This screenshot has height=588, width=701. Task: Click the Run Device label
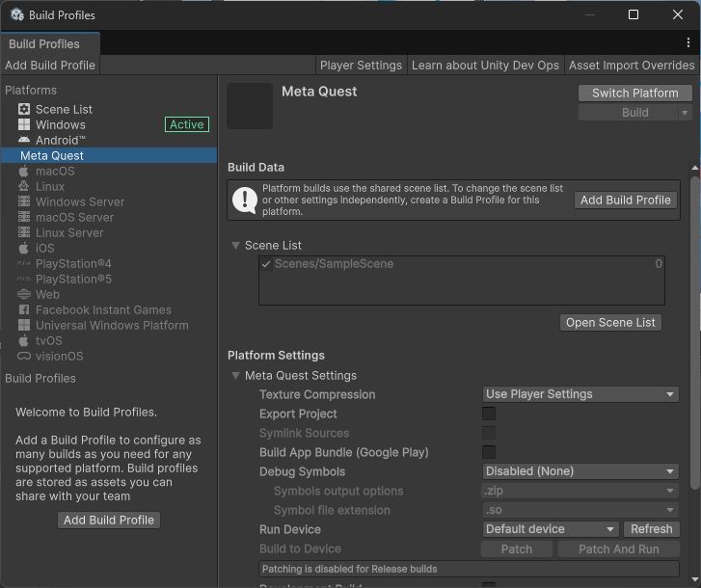[x=289, y=529]
